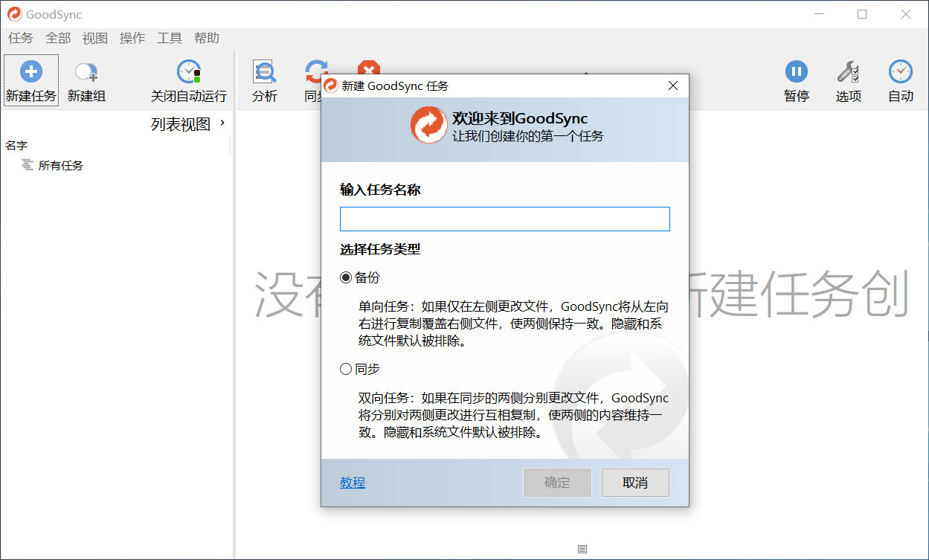This screenshot has width=929, height=560.
Task: Open the 任务 menu
Action: 21,38
